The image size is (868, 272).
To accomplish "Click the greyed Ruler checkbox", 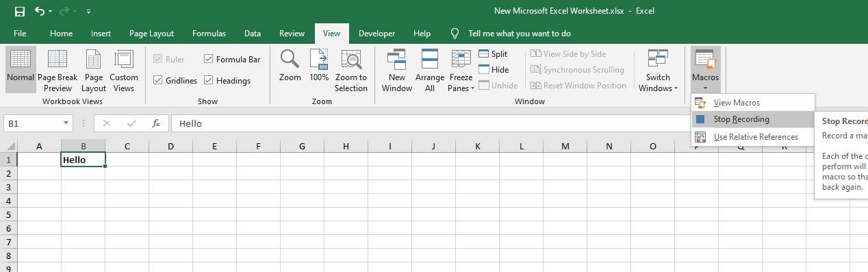I will click(158, 60).
